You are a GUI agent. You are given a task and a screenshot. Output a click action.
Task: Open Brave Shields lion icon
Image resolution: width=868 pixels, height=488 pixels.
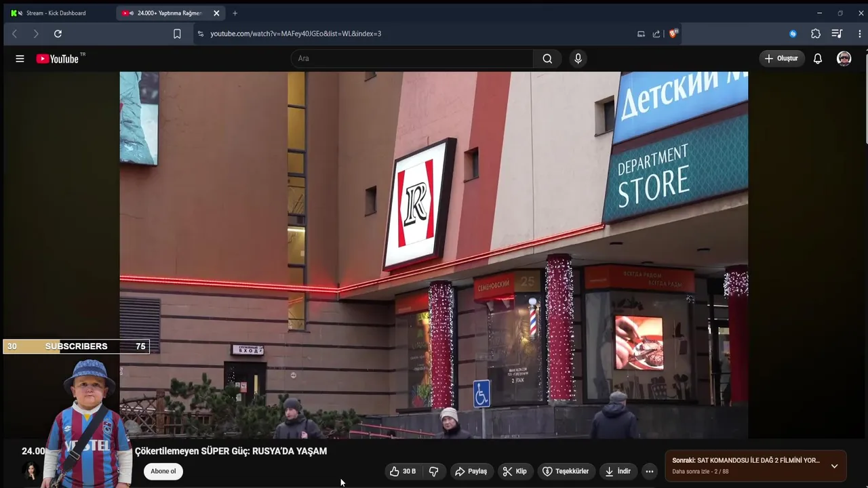673,33
